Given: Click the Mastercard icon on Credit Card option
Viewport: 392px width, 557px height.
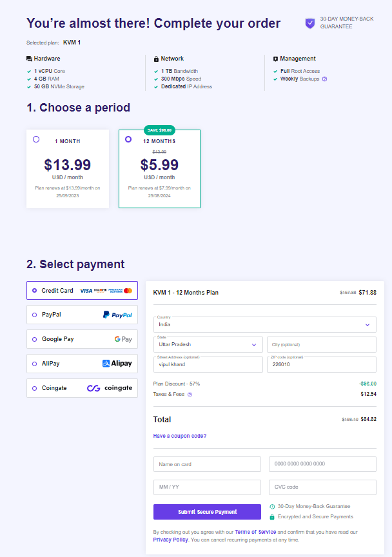Looking at the screenshot, I should pos(127,290).
